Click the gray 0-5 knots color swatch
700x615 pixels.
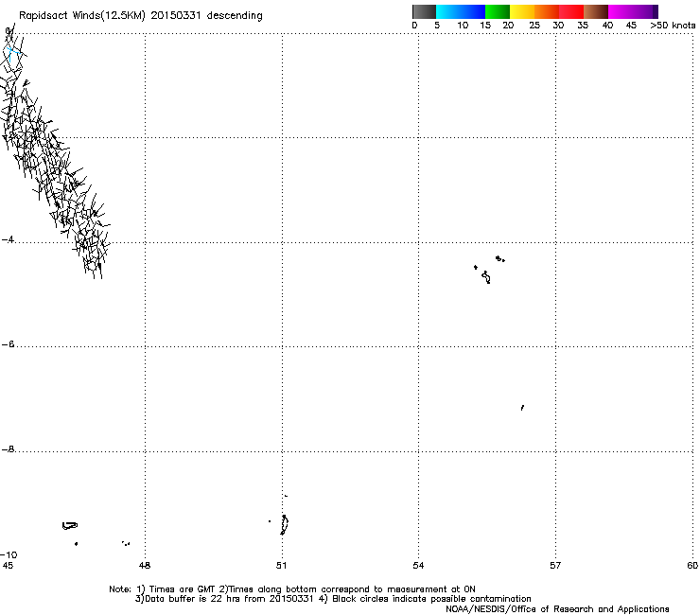(x=424, y=11)
